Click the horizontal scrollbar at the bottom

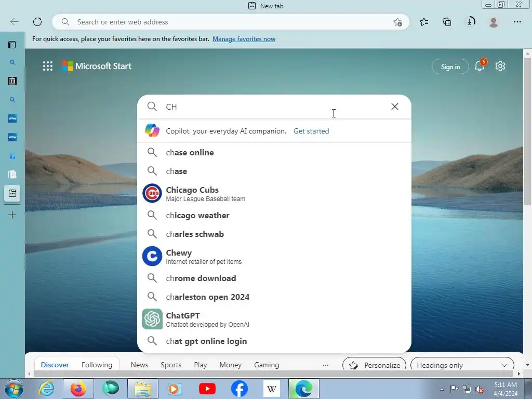coord(274,374)
